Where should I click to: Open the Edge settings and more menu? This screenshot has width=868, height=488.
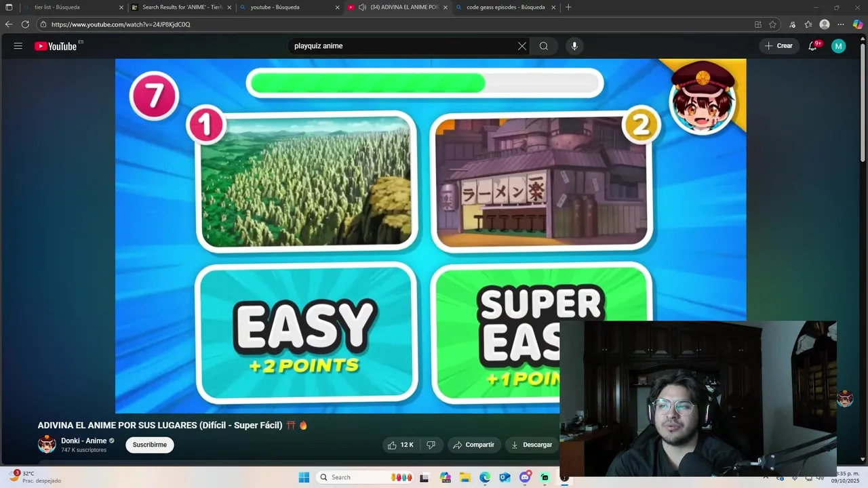[841, 24]
